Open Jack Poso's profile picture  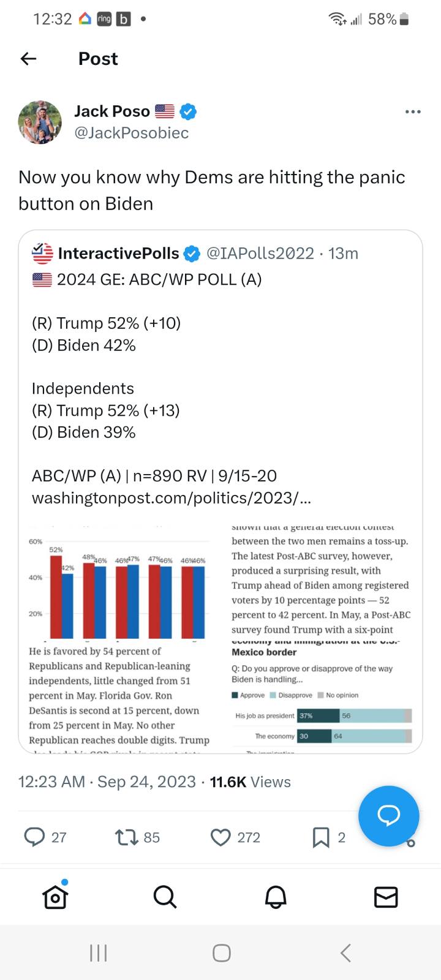click(40, 123)
